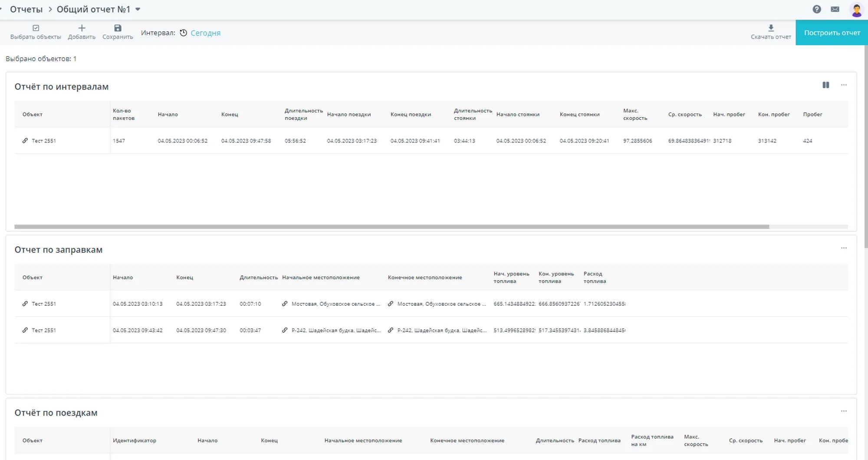Click link icon of Тест 2551 in interval report
The height and width of the screenshot is (460, 868).
25,141
